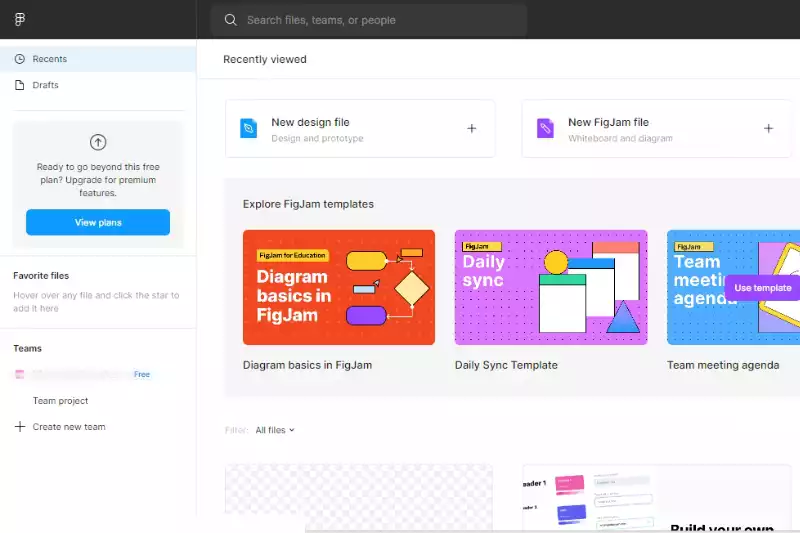Viewport: 800px width, 533px height.
Task: Open Diagram basics in FigJam thumbnail
Action: [339, 287]
